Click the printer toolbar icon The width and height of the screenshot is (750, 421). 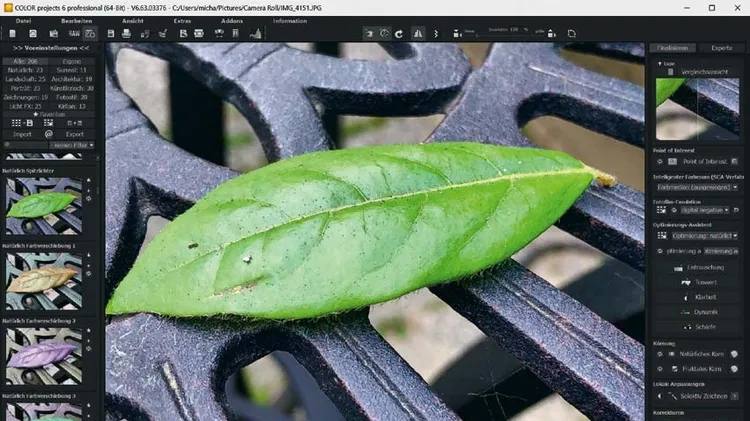[126, 33]
